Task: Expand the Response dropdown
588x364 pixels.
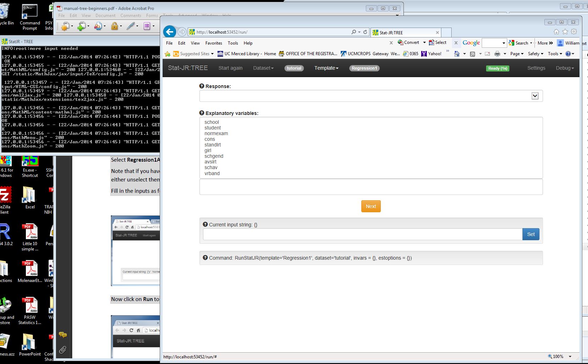Action: (535, 96)
